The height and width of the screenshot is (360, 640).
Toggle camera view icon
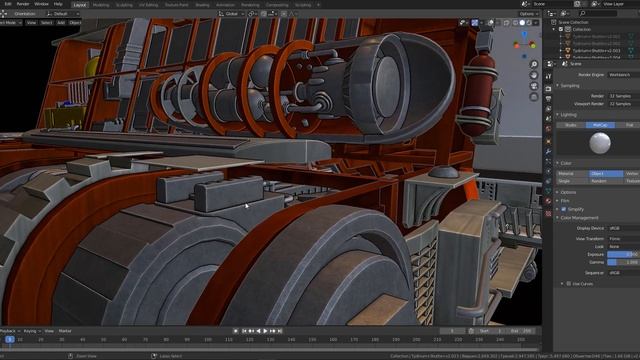coord(534,86)
